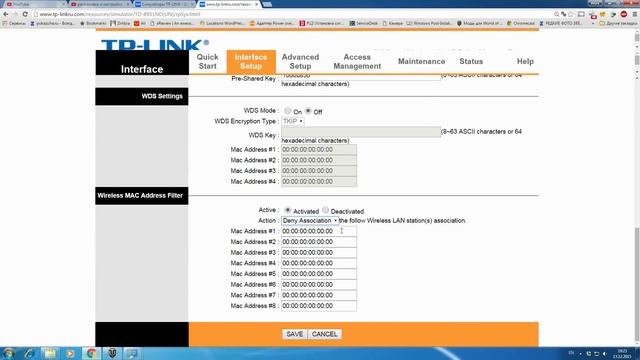
Task: Click filter Mac Address #4 field
Action: [x=319, y=263]
